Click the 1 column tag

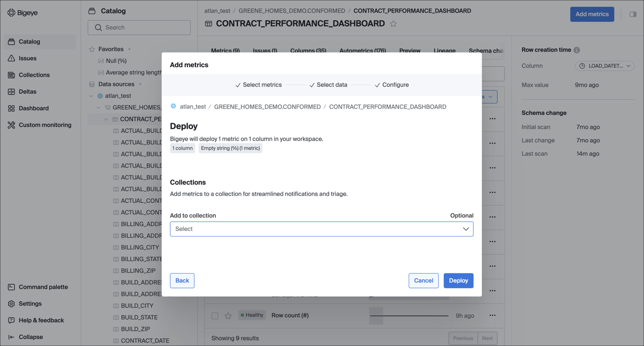[183, 148]
